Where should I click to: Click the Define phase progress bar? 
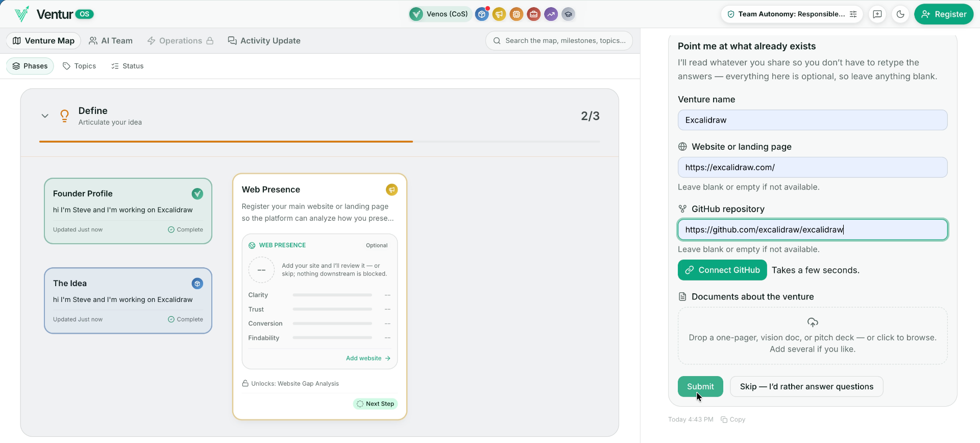tap(320, 142)
